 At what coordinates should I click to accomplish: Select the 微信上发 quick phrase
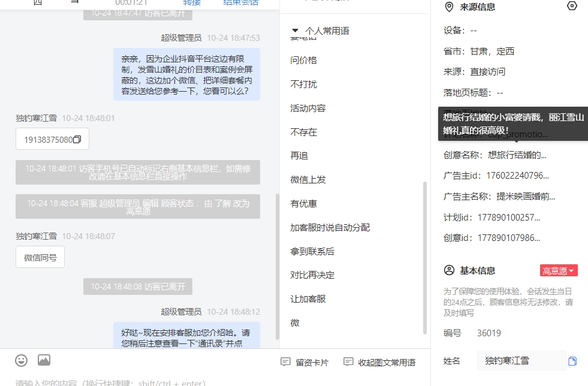pos(308,180)
